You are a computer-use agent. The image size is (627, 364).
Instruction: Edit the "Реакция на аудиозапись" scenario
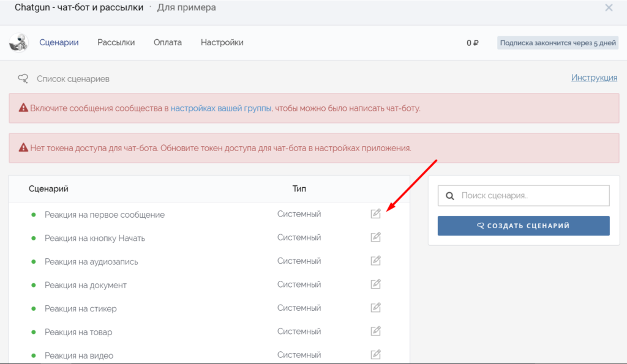[x=375, y=261]
